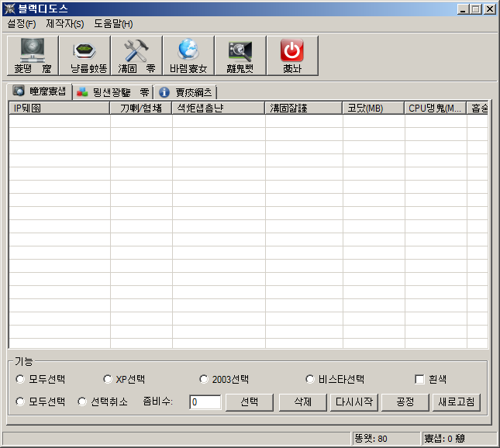Open the 설정(F) menu
500x448 pixels.
pos(22,24)
